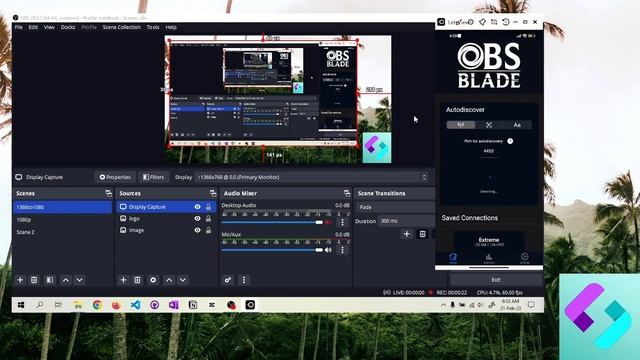Select manual Aa mode in OBS Blade
The image size is (640, 360).
point(517,125)
